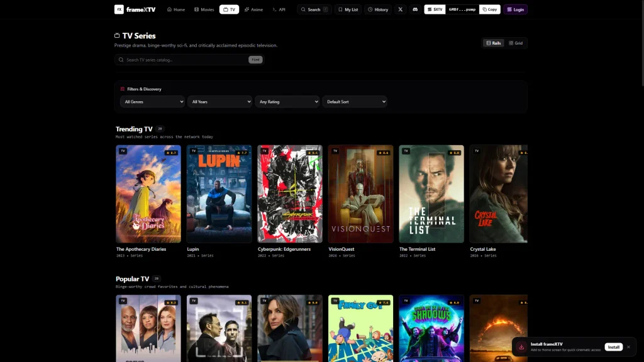This screenshot has height=362, width=644.
Task: Open the API menu item
Action: (x=279, y=9)
